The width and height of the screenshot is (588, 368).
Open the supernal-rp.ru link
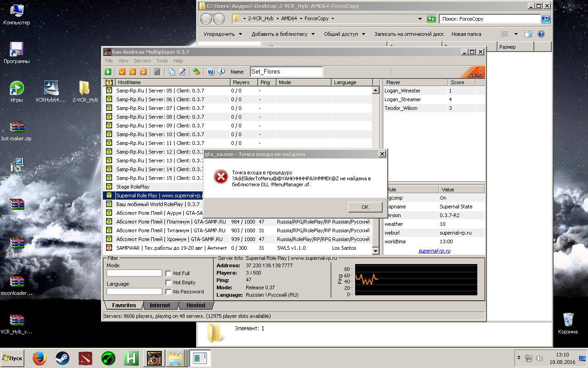coord(435,251)
